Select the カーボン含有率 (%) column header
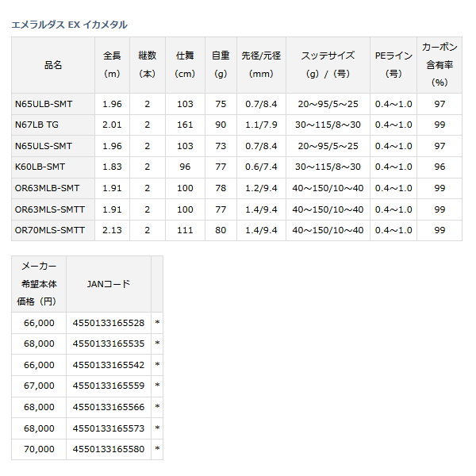Viewport: 476px width, 476px height. (x=440, y=65)
